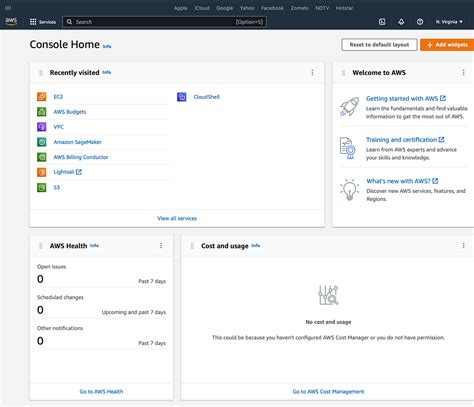Open the AWS Billing Conductor link
Viewport: 474px width, 407px height.
click(x=81, y=157)
